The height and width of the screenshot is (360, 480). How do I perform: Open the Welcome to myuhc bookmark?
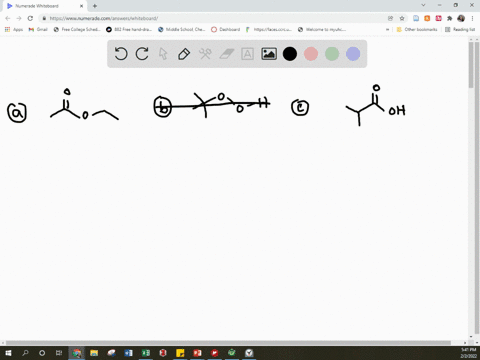click(322, 29)
